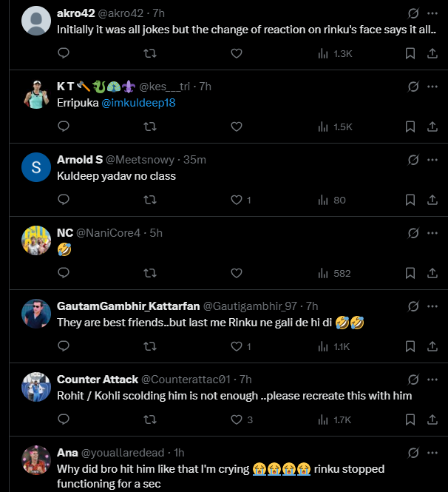Open more options on akro42's tweet
Image resolution: width=448 pixels, height=492 pixels.
tap(432, 13)
